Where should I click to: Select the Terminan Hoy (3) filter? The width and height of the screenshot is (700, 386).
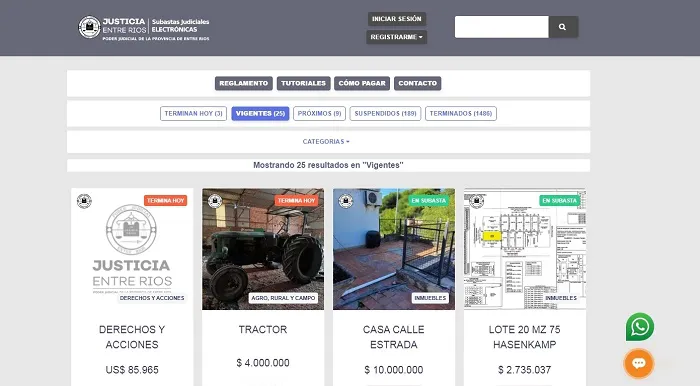pos(193,113)
